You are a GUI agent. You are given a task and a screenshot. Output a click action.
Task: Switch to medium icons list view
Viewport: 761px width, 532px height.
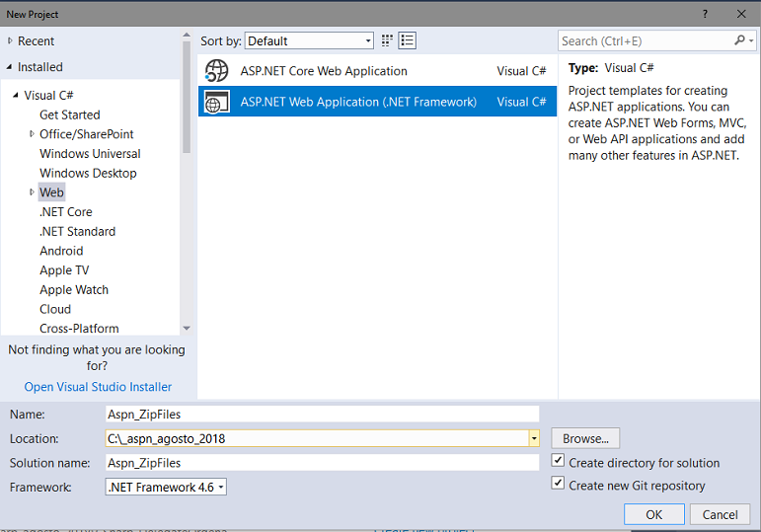(x=408, y=40)
